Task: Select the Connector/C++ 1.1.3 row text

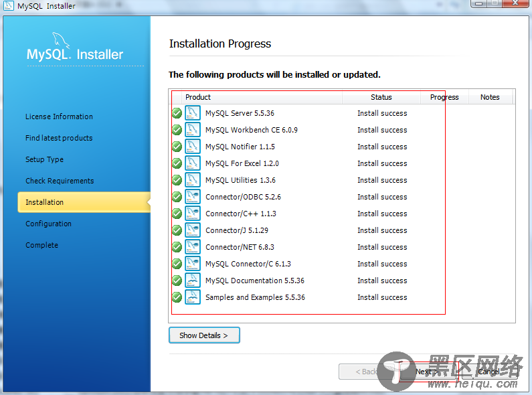Action: 241,214
